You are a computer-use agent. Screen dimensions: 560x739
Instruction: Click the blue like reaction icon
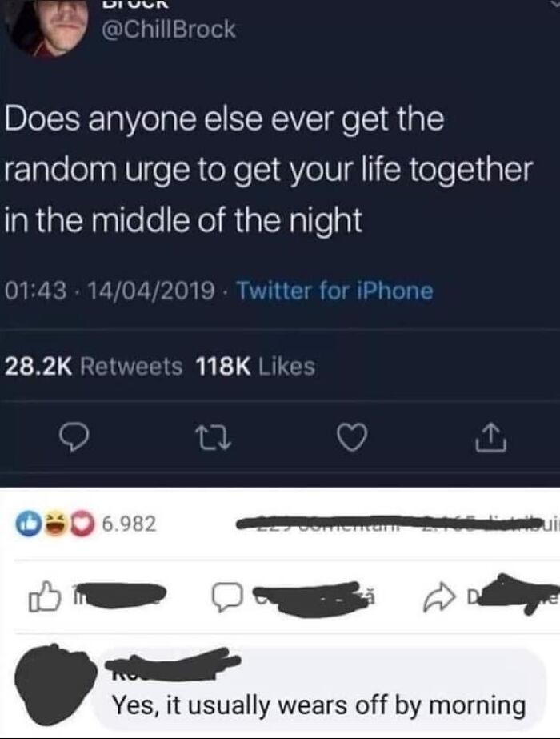point(26,524)
